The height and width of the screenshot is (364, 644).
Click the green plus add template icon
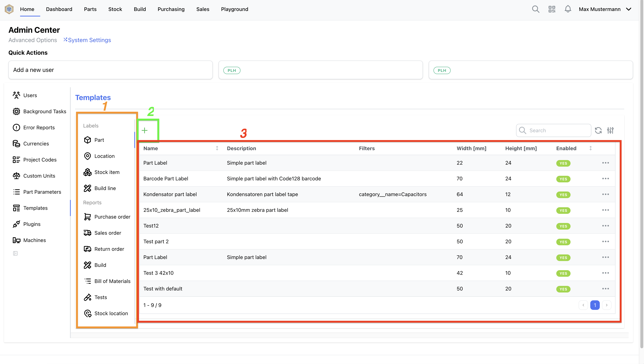pyautogui.click(x=145, y=130)
